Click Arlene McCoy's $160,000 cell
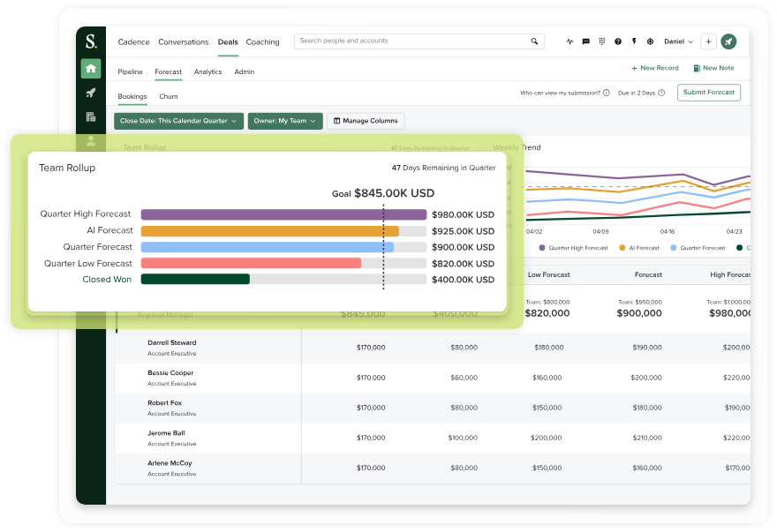The height and width of the screenshot is (532, 777). pos(646,468)
